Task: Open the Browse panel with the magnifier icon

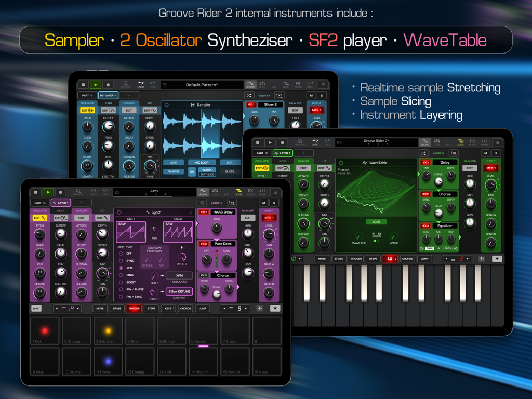Action: tap(77, 192)
